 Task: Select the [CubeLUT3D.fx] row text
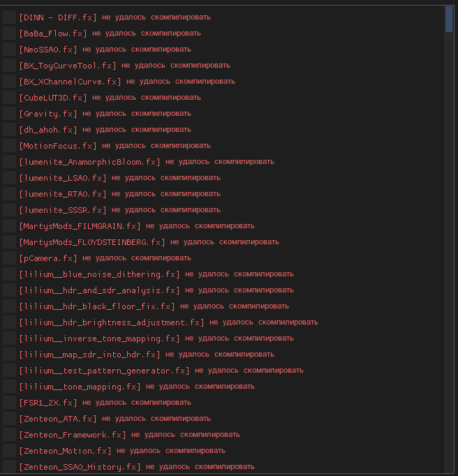(x=110, y=98)
